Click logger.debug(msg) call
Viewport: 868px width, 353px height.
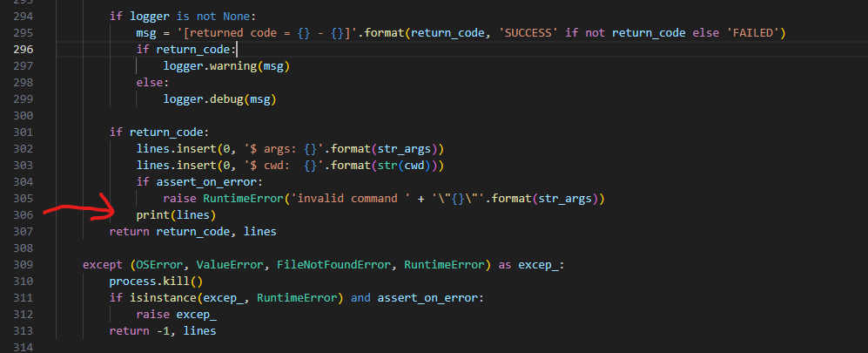pos(219,99)
